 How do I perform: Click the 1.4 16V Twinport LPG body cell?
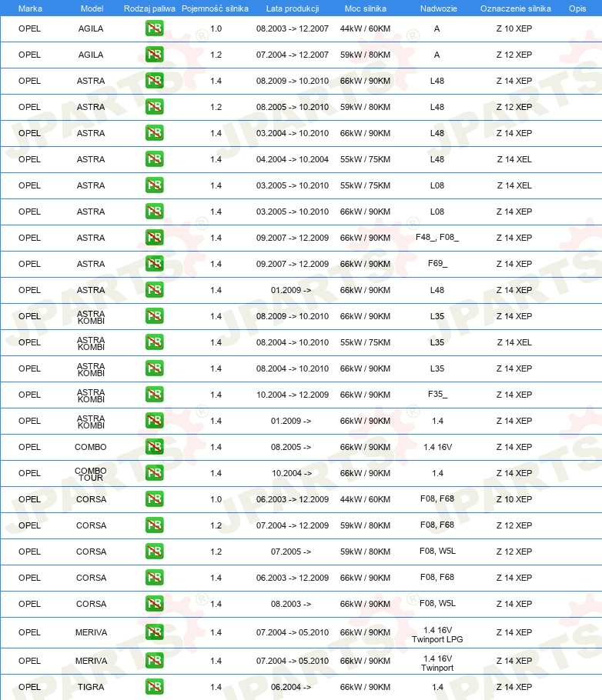(437, 635)
